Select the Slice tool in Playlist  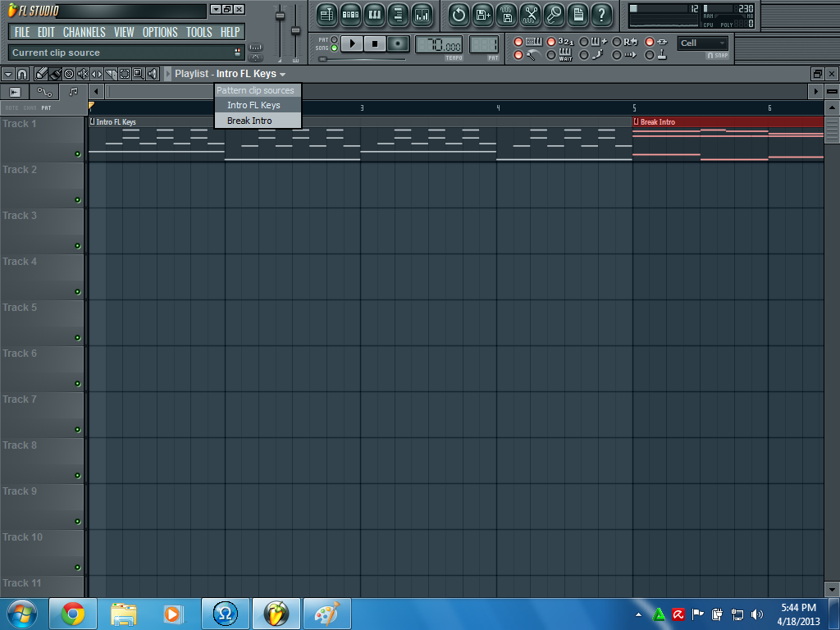(111, 74)
